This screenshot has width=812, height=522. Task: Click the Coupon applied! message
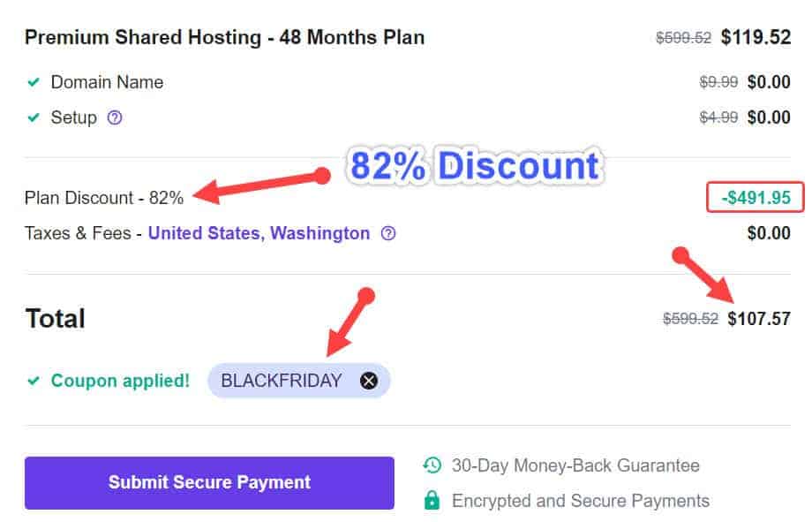(x=120, y=382)
